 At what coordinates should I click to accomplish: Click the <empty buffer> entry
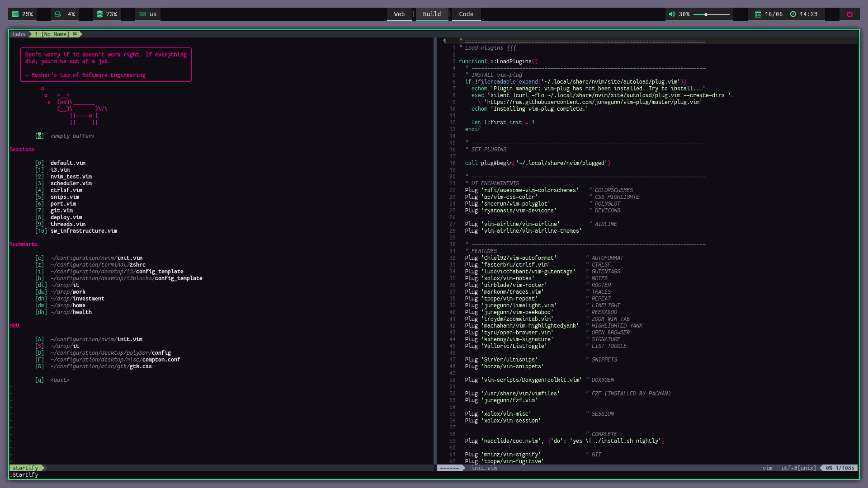(72, 136)
